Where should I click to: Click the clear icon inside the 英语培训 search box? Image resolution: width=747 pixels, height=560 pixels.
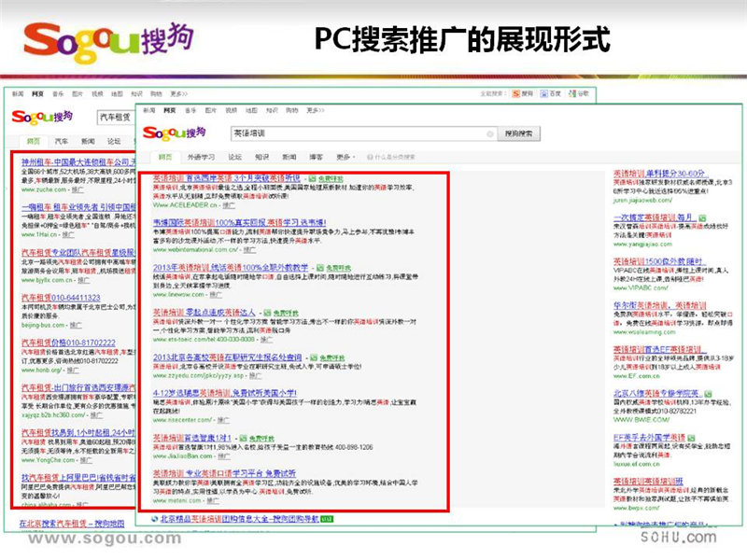point(489,133)
